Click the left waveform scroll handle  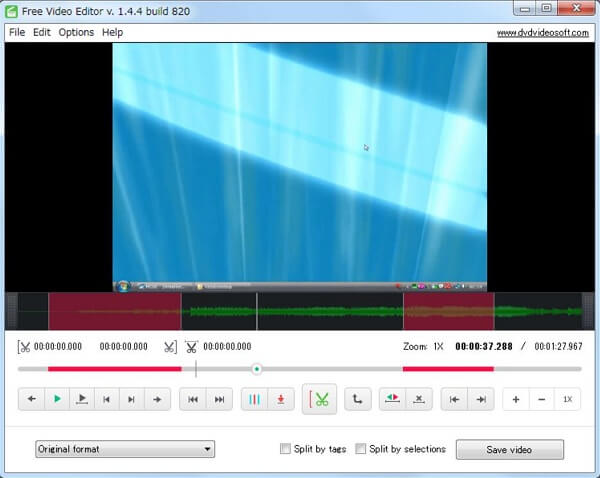coord(11,311)
